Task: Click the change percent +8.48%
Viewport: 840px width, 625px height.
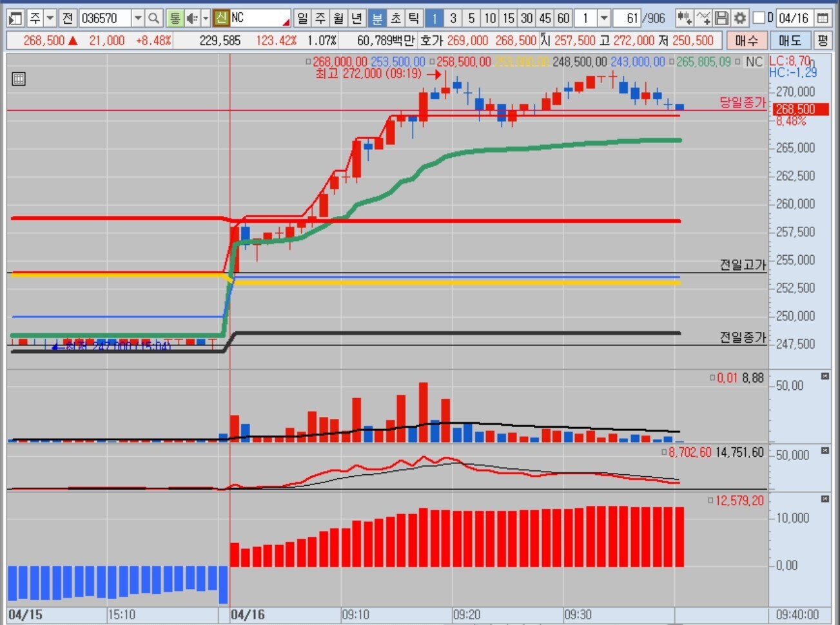Action: click(x=153, y=41)
